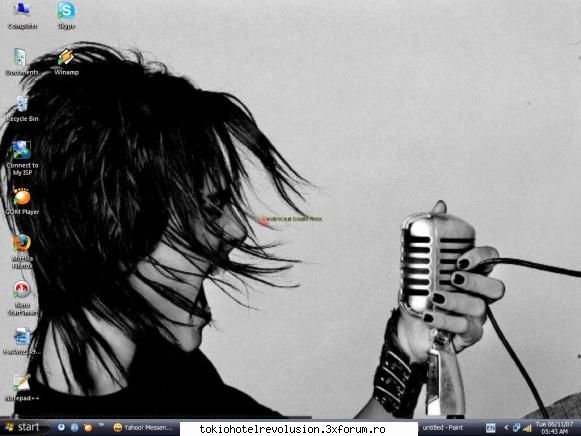The height and width of the screenshot is (436, 581).
Task: Open the EN language bar selector
Action: 490,428
